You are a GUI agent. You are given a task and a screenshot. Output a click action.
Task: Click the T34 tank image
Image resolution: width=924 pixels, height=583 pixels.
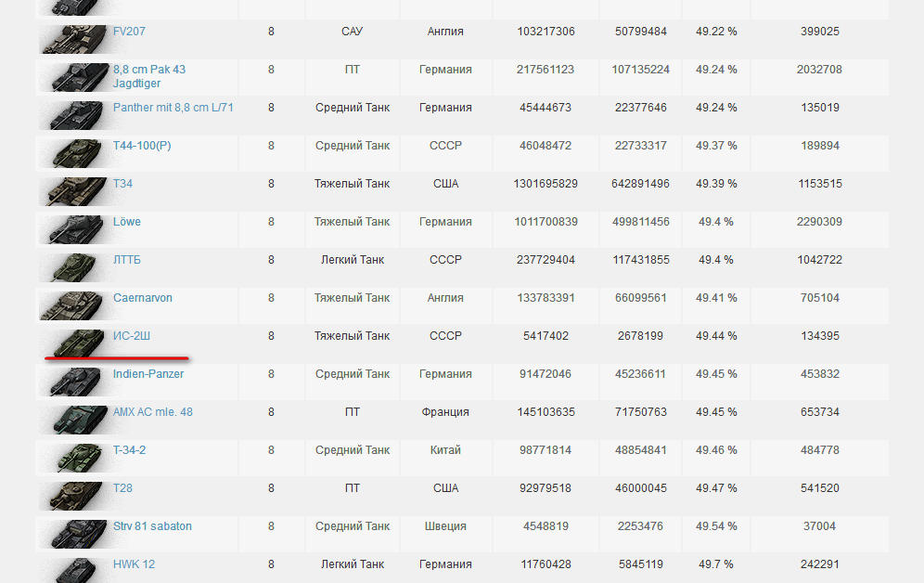pos(74,191)
